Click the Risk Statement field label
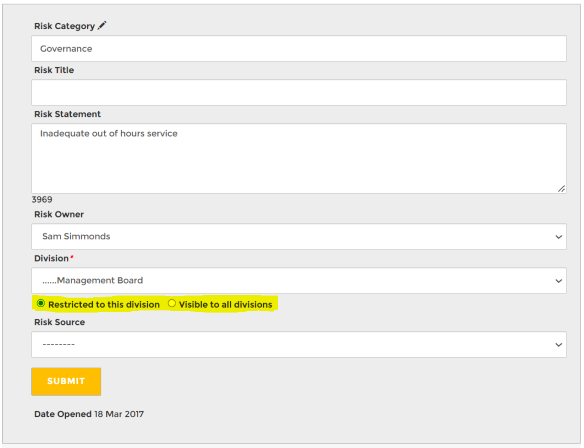 [x=67, y=114]
